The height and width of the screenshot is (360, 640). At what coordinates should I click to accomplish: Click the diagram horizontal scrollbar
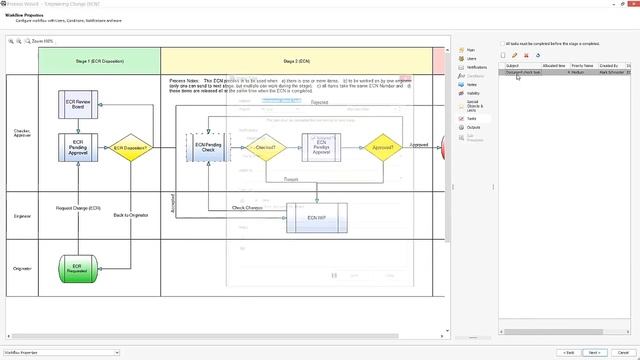205,336
